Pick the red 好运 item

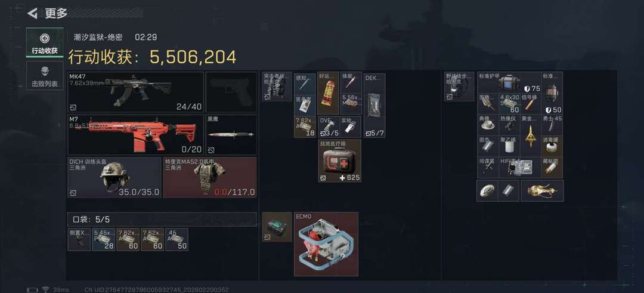(x=328, y=93)
